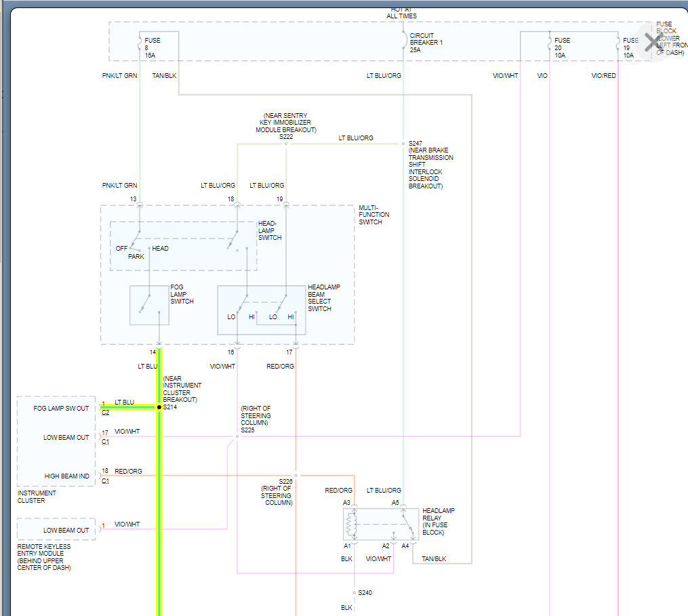Viewport: 688px width, 616px height.
Task: Click pin number 13 on the multi-function switch
Action: 133,199
